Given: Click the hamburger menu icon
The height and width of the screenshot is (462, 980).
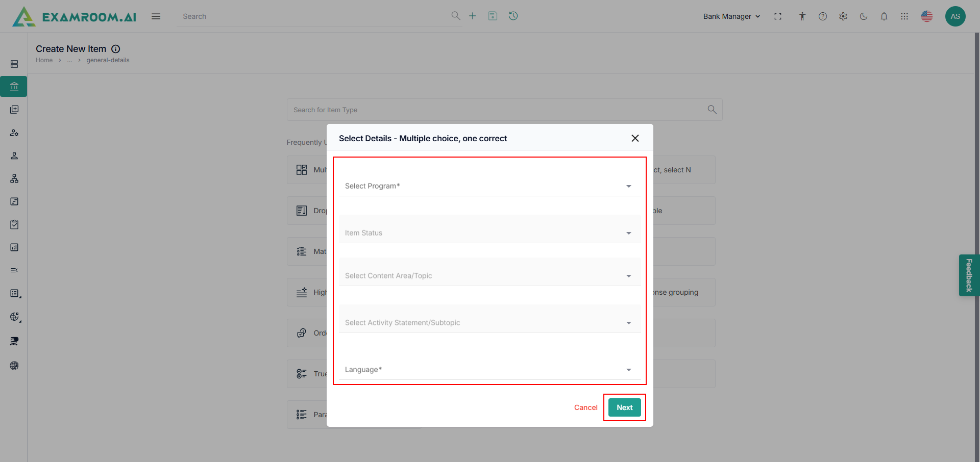Looking at the screenshot, I should pos(156,16).
